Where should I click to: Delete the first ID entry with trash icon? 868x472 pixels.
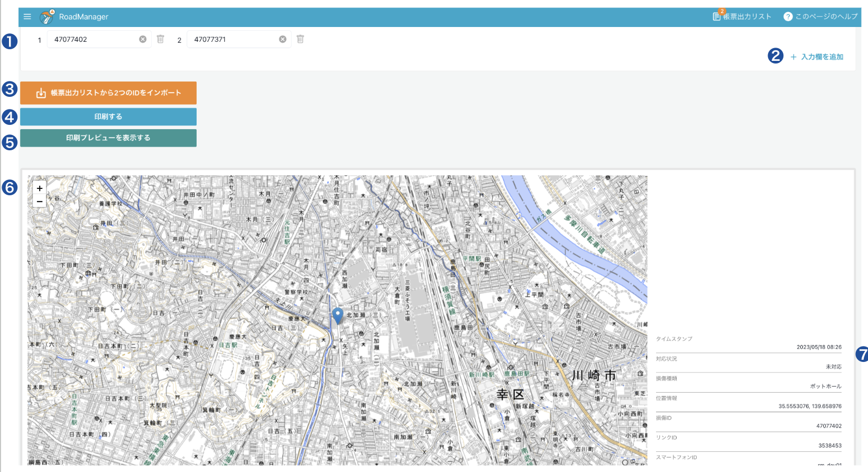161,39
